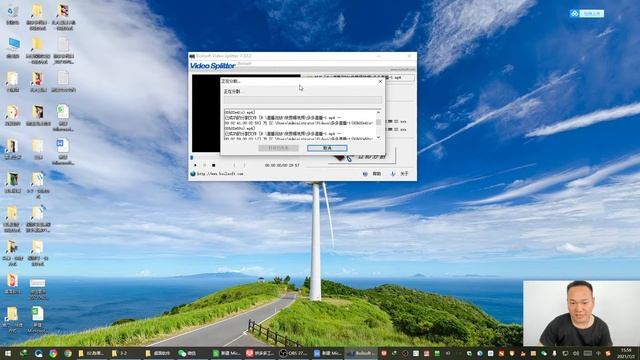Click the log scrollbar thumb

(x=378, y=122)
